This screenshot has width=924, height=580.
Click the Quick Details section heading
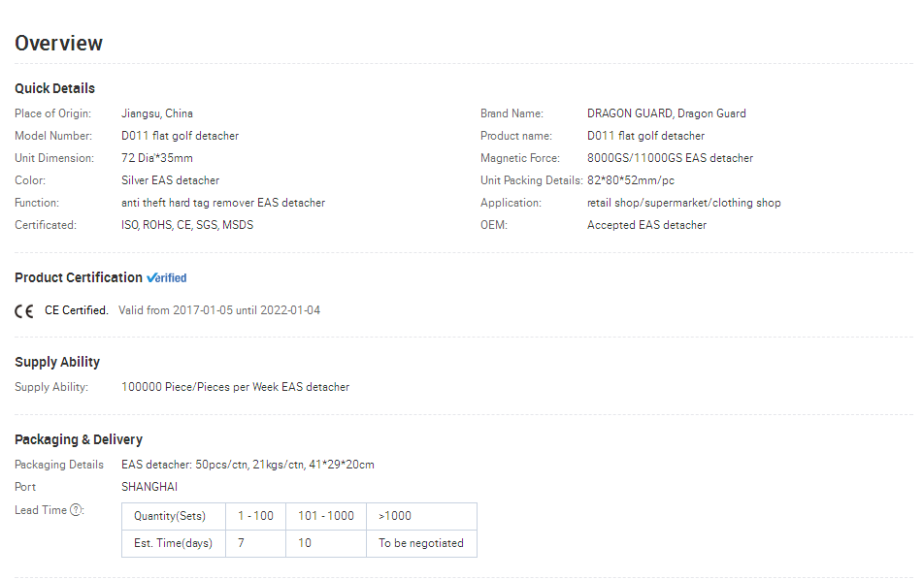pyautogui.click(x=54, y=88)
